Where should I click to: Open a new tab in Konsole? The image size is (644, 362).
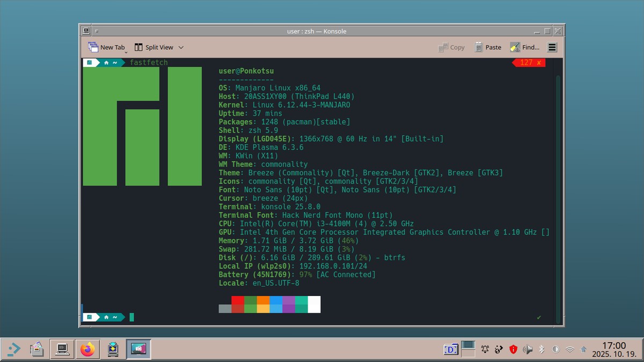click(x=106, y=47)
